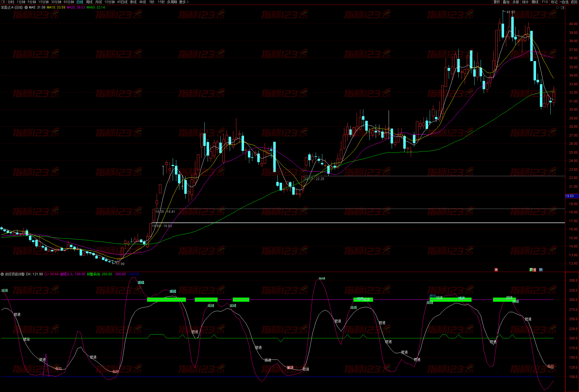Image resolution: width=579 pixels, height=392 pixels.
Task: Click the 41.55 high price label
Action: pyautogui.click(x=511, y=12)
